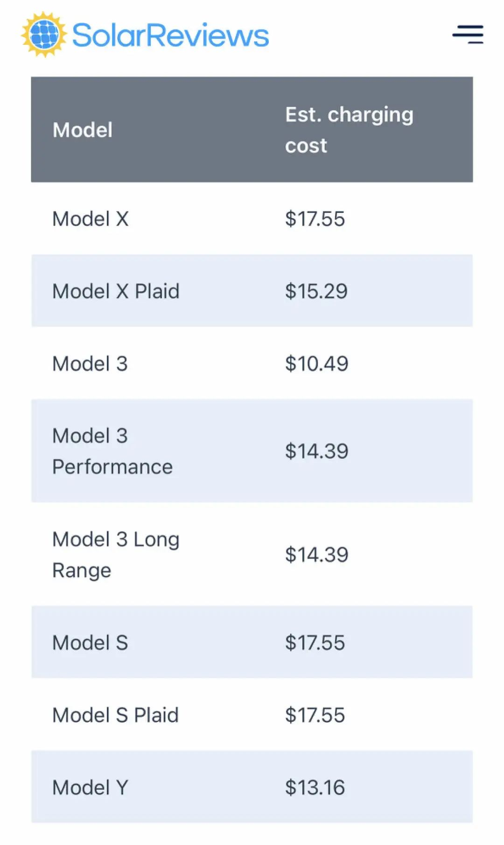Click the Est. charging cost header
The image size is (504, 845).
(349, 130)
